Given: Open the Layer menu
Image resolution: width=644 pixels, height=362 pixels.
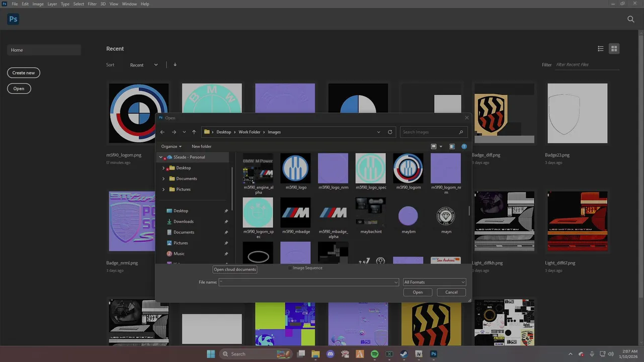Looking at the screenshot, I should (52, 4).
